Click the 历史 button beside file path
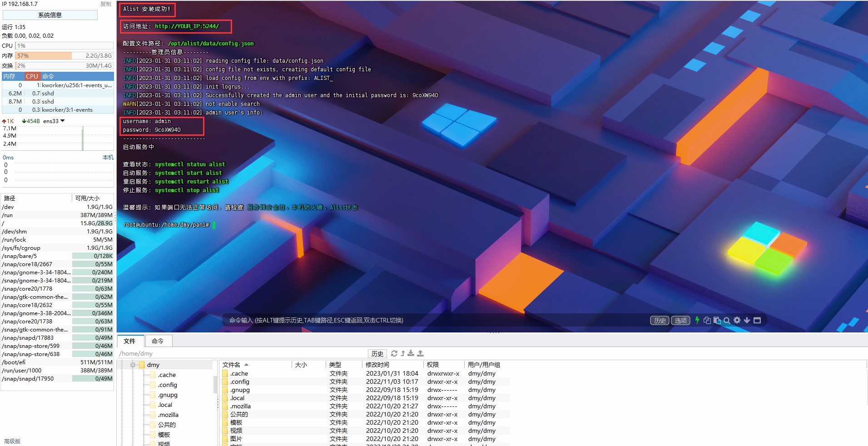868x446 pixels. pos(377,353)
